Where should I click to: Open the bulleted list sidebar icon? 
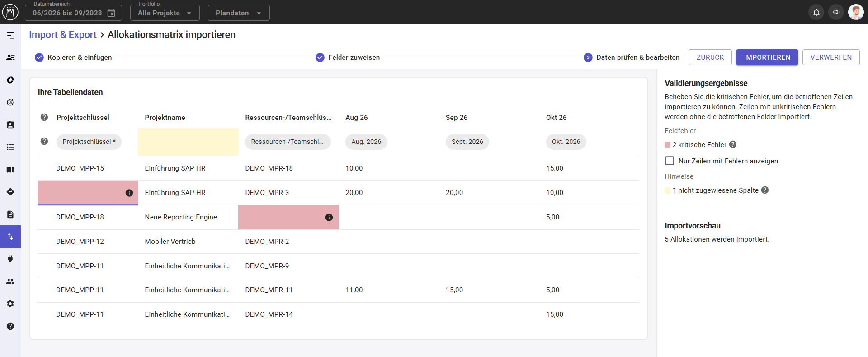10,147
